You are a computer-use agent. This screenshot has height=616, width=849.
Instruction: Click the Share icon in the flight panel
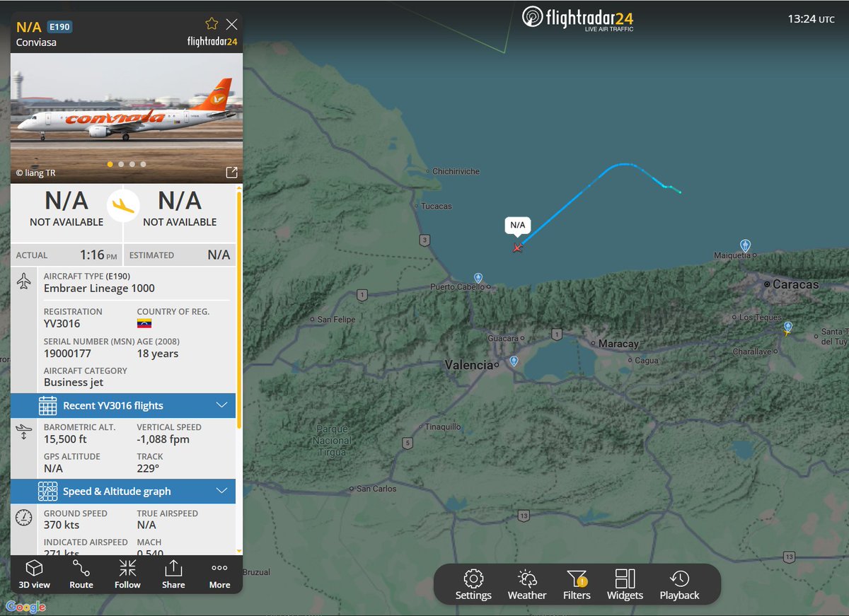pos(173,574)
